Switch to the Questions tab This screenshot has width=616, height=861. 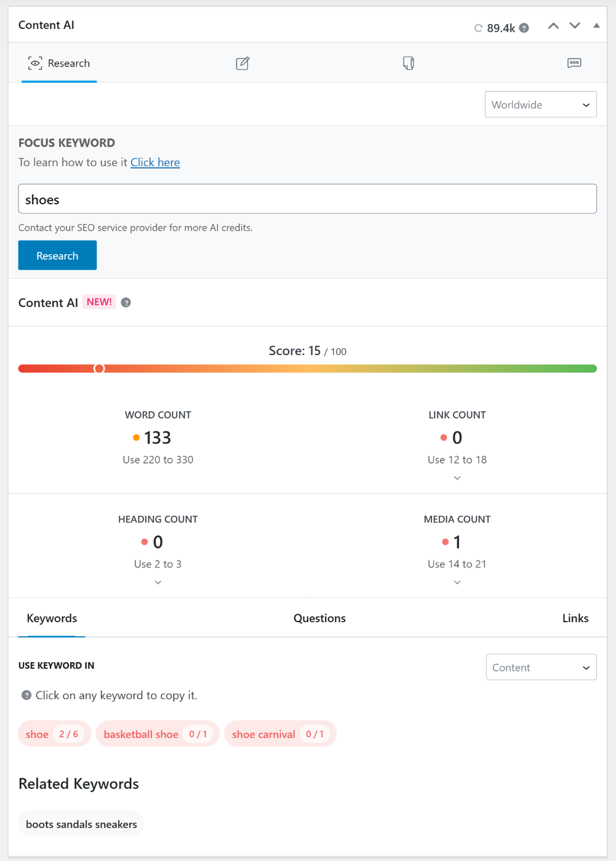click(319, 618)
